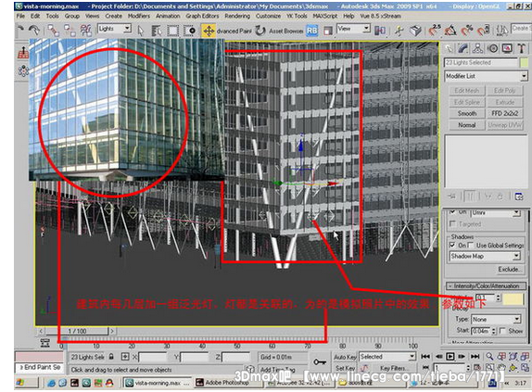Switch to the Utilities hammer tab
The height and width of the screenshot is (392, 532).
pyautogui.click(x=522, y=48)
